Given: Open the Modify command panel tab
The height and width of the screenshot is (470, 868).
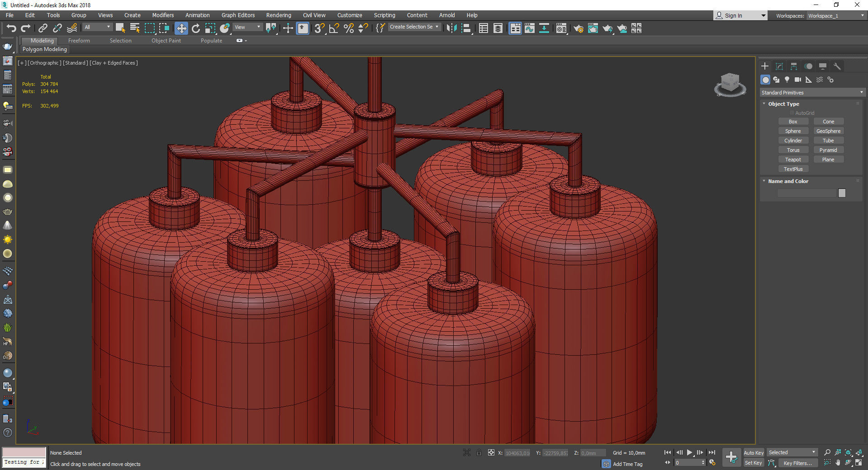Looking at the screenshot, I should click(779, 66).
